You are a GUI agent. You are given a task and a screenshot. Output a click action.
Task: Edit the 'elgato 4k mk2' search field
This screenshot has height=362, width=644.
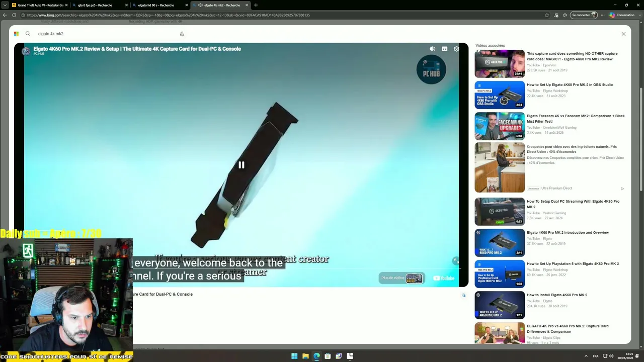106,34
